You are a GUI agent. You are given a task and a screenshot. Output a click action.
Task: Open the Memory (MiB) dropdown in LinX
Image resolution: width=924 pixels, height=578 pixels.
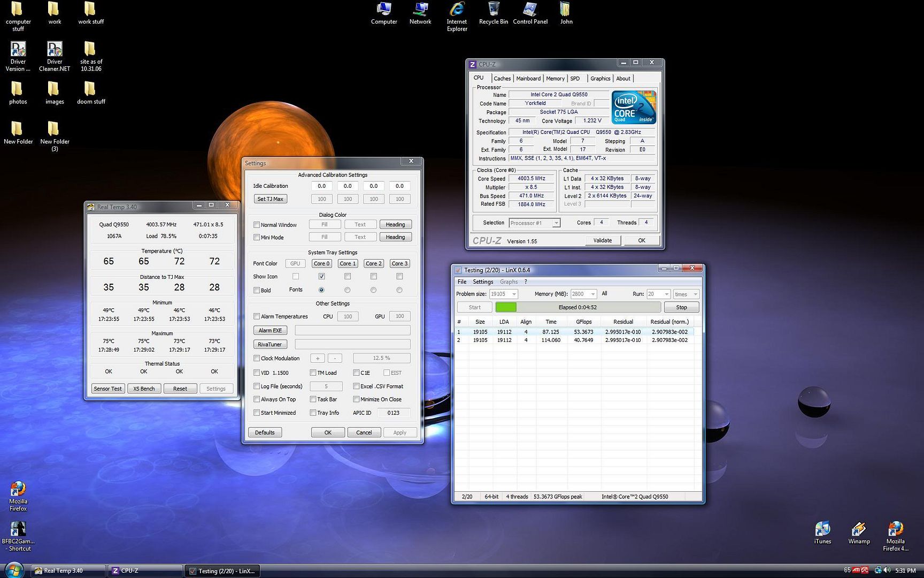(x=592, y=294)
